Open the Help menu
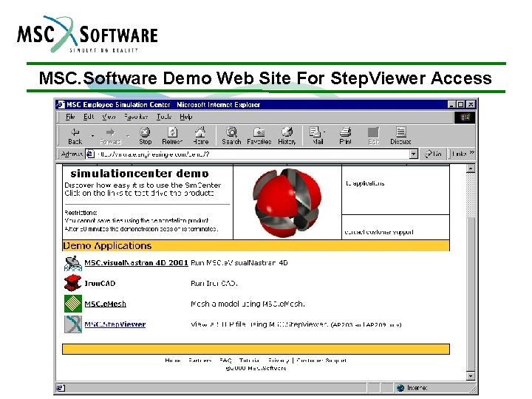The image size is (532, 399). click(x=186, y=117)
